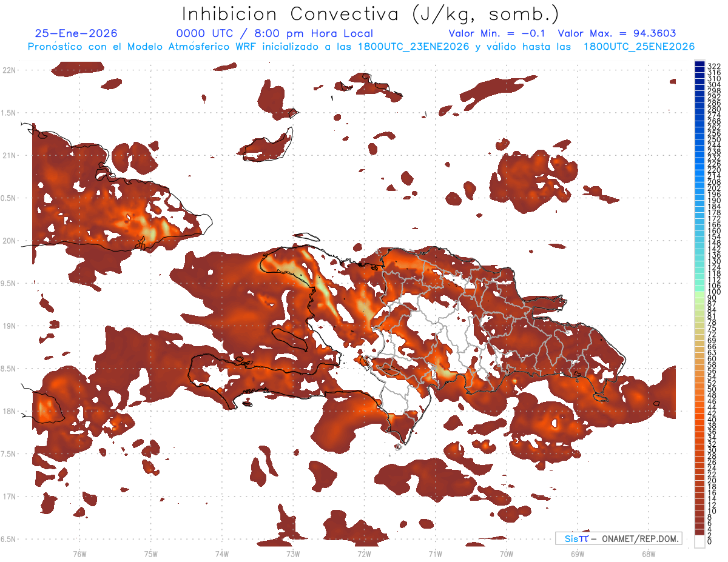Click the "18N" latitude label

point(9,412)
